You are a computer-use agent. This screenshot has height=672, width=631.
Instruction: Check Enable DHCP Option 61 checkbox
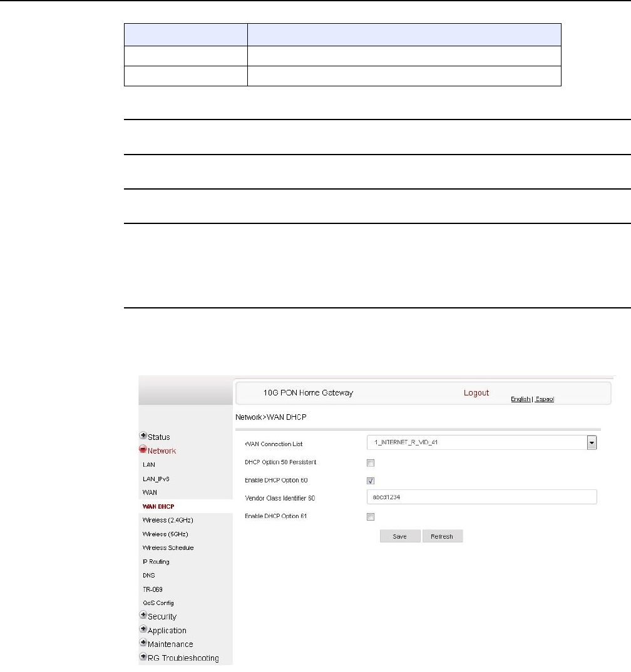click(x=371, y=517)
